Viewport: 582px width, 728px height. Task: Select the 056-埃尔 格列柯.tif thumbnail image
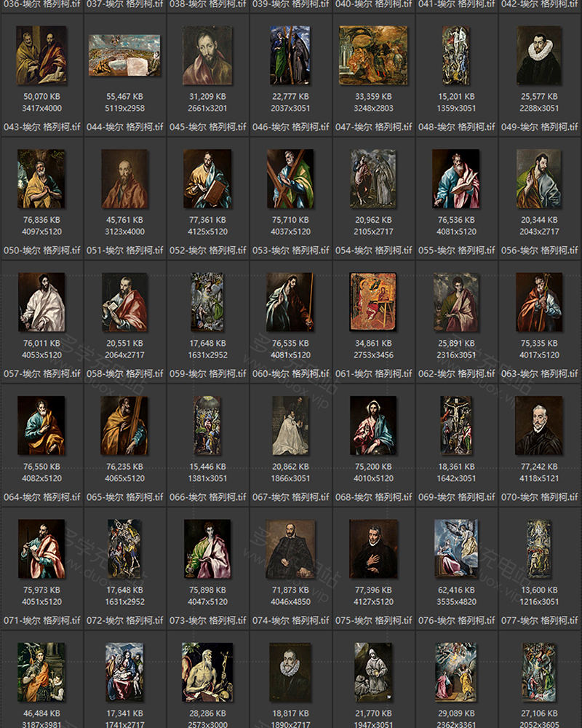[539, 179]
